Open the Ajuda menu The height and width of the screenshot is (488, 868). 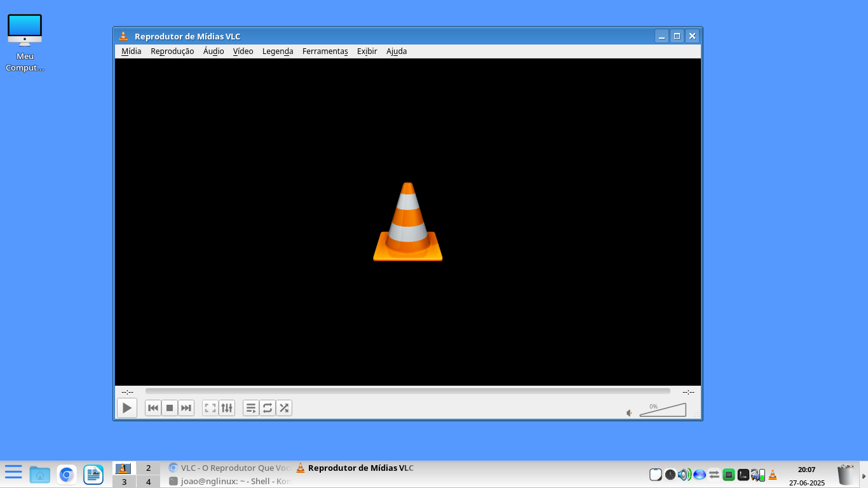[397, 51]
